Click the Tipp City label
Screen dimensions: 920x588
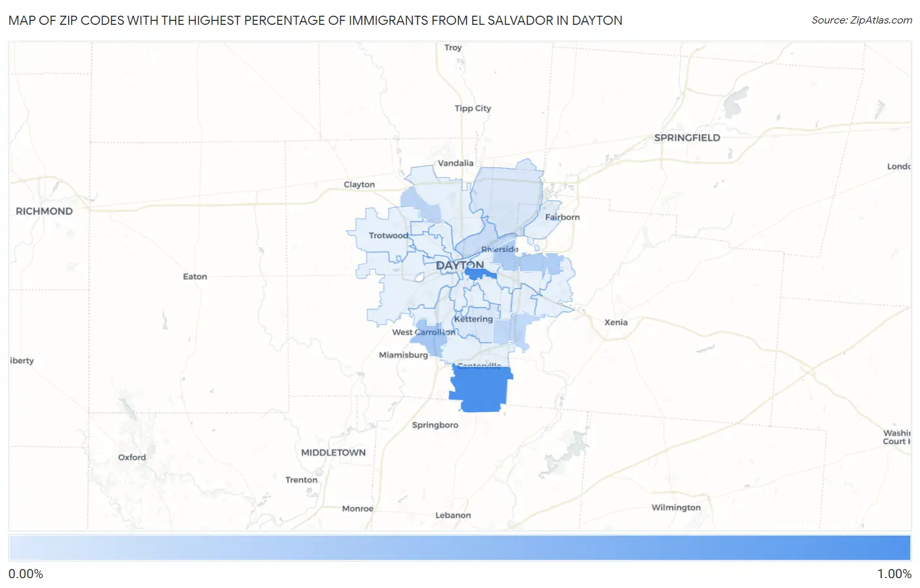pyautogui.click(x=472, y=109)
